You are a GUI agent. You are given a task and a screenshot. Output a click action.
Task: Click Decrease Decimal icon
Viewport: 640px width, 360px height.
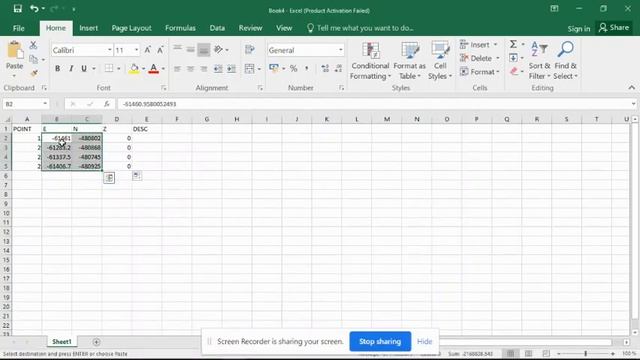[x=338, y=68]
